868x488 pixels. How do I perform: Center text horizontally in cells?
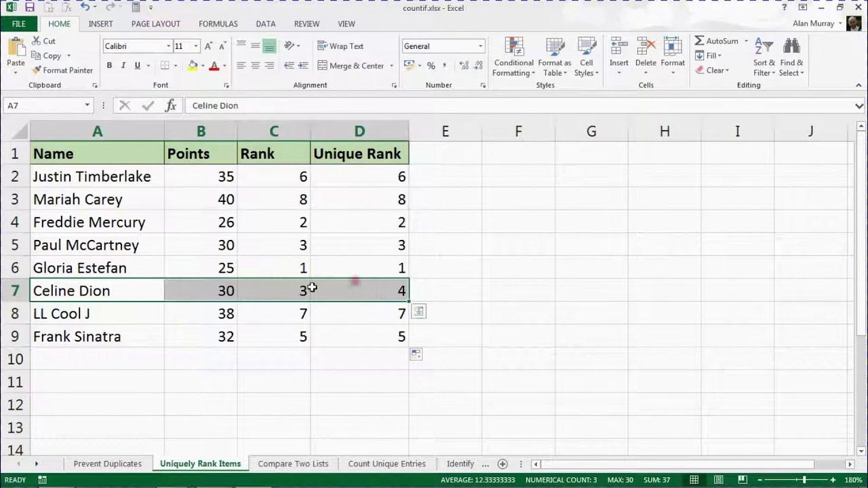click(x=256, y=66)
